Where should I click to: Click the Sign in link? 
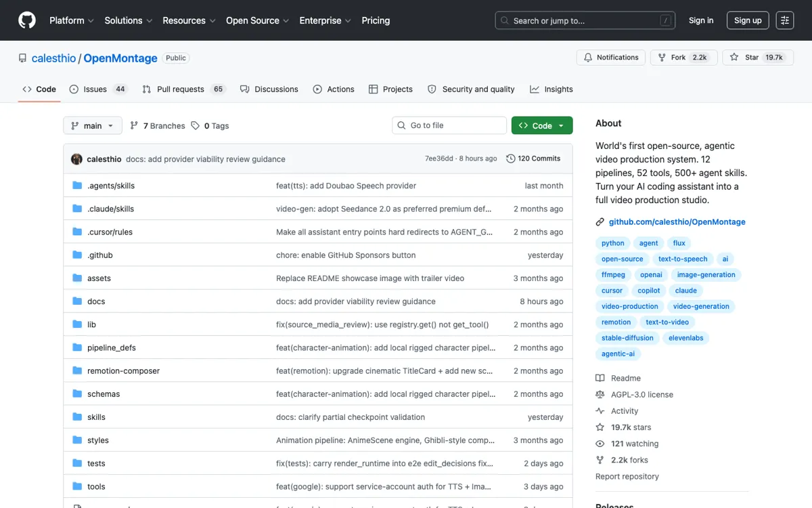pos(701,20)
